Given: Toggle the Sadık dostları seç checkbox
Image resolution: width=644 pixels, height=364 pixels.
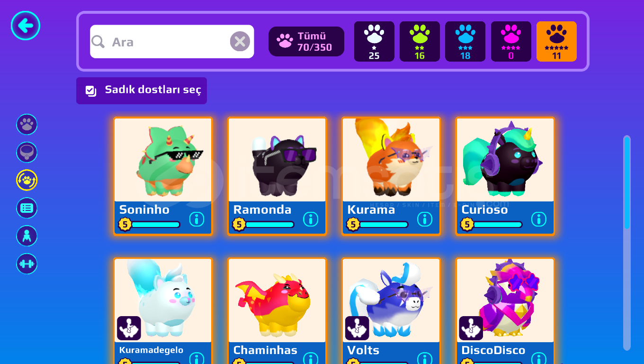Looking at the screenshot, I should pyautogui.click(x=91, y=91).
